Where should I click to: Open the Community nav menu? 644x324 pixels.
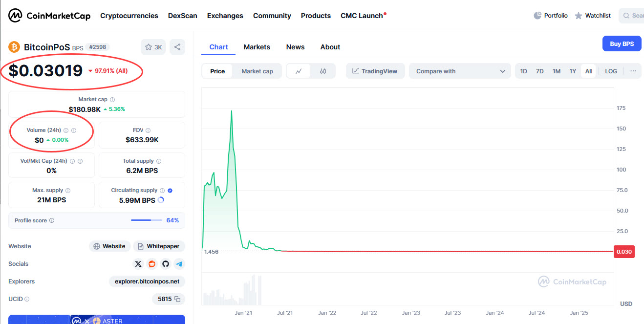[272, 16]
